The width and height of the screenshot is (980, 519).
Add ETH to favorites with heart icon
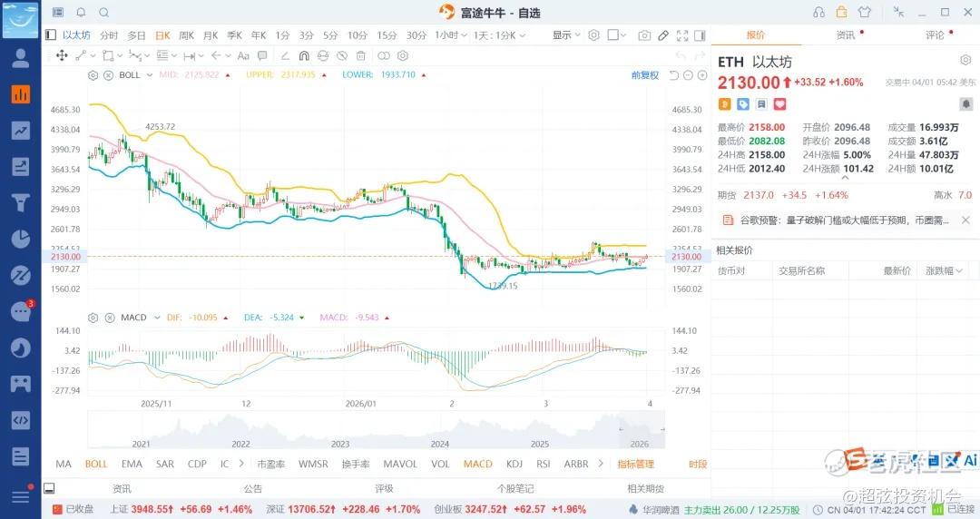(x=779, y=104)
